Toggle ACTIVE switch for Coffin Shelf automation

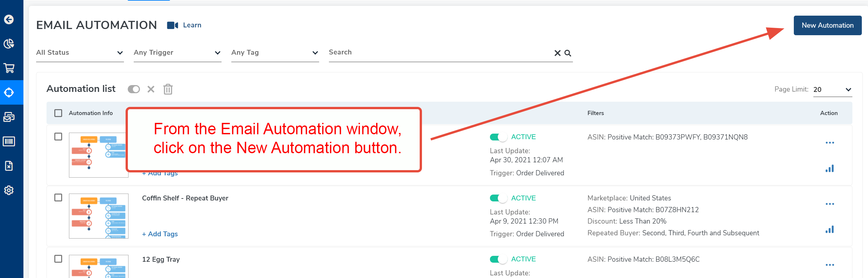[x=498, y=198]
